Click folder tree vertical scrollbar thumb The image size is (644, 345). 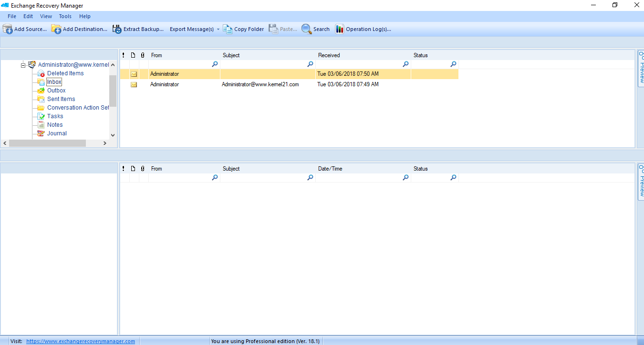point(113,91)
